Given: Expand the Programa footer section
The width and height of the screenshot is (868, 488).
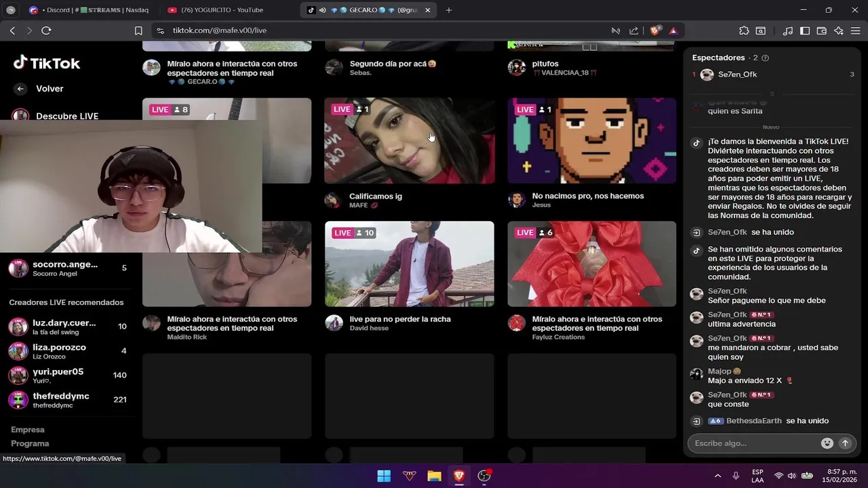Looking at the screenshot, I should [30, 443].
